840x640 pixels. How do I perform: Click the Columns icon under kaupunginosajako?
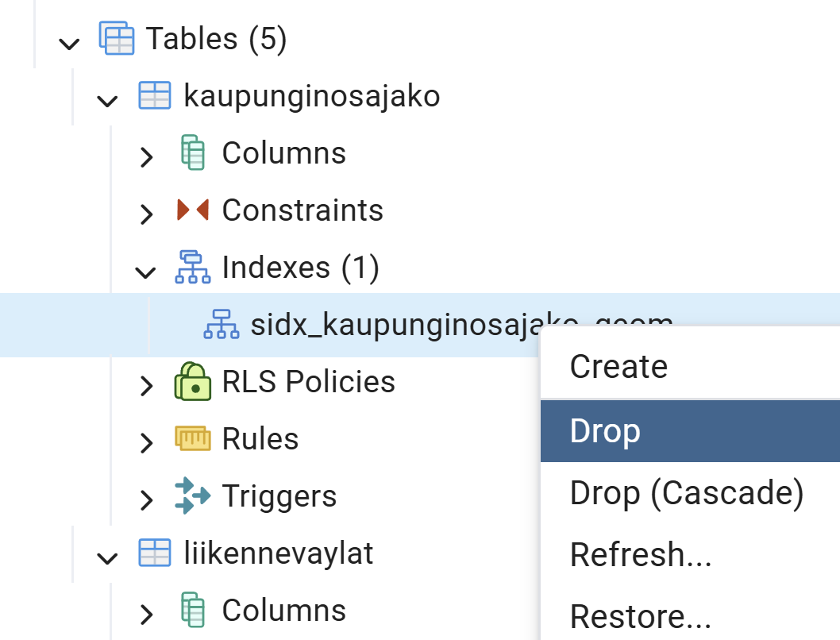pyautogui.click(x=192, y=152)
